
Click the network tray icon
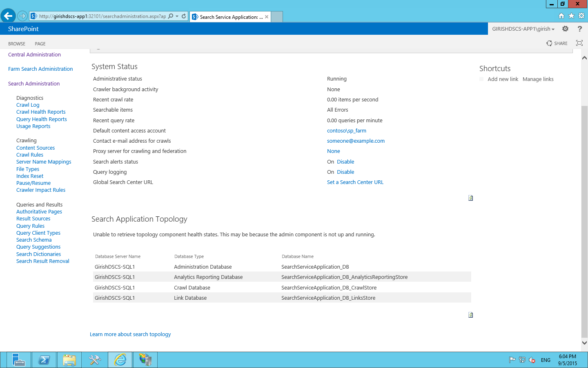522,360
